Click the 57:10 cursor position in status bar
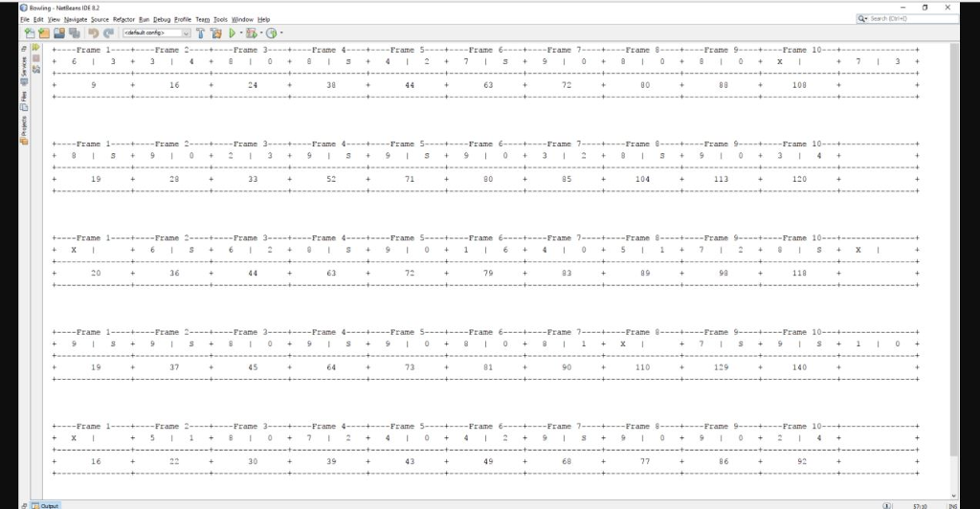The height and width of the screenshot is (509, 980). (x=920, y=506)
